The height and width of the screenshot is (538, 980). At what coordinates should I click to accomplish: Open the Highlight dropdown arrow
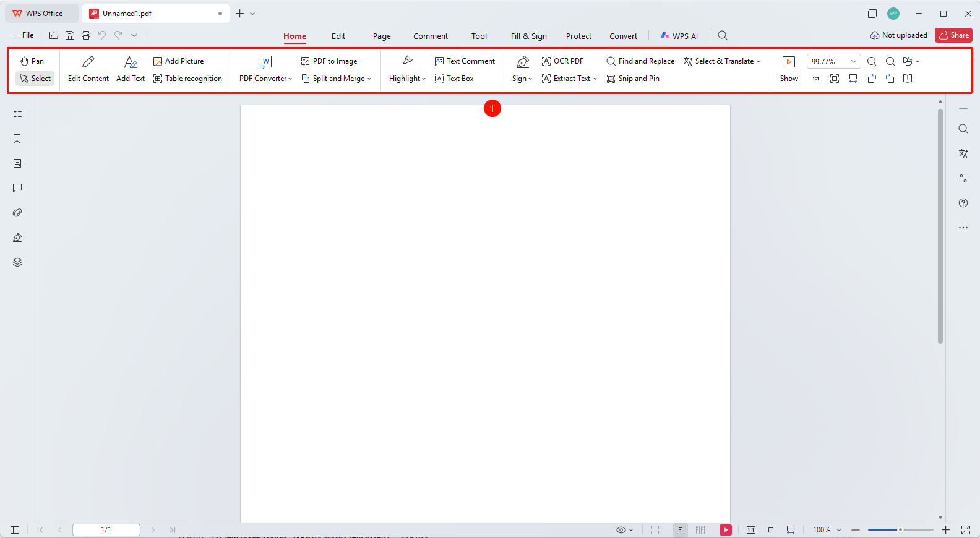pyautogui.click(x=424, y=79)
